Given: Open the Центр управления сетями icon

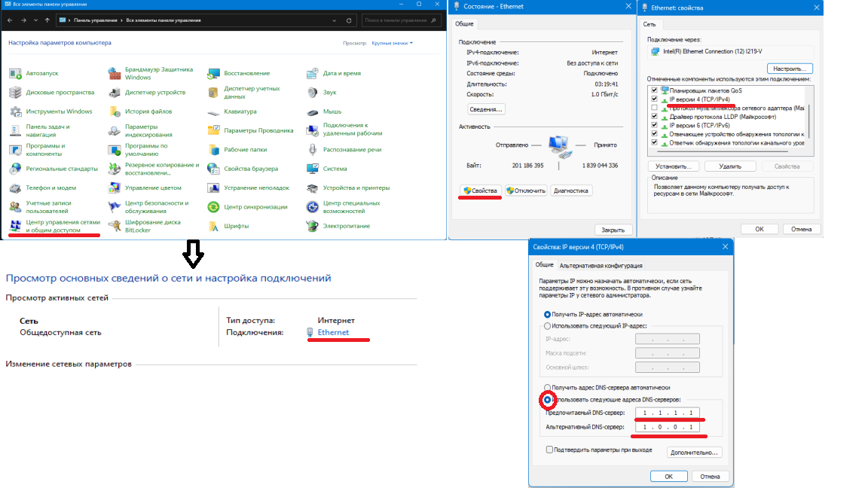Looking at the screenshot, I should (16, 226).
